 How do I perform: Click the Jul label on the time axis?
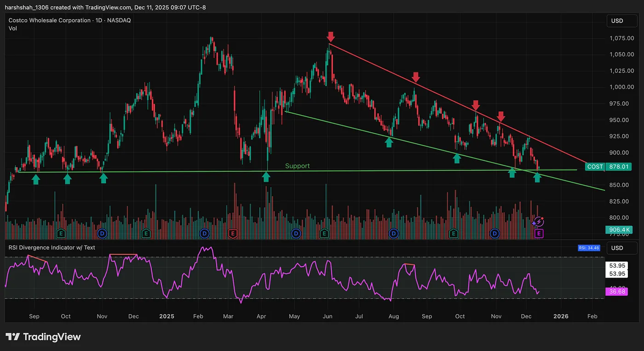point(359,316)
